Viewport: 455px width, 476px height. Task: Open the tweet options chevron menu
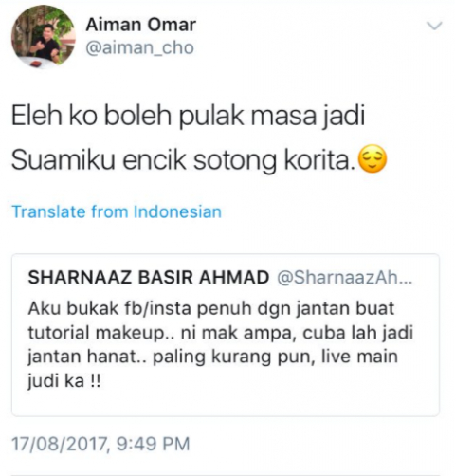tap(435, 26)
